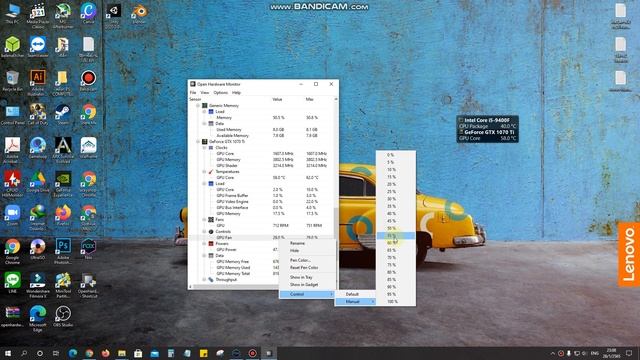The height and width of the screenshot is (360, 640).
Task: Open the Options menu
Action: 221,93
